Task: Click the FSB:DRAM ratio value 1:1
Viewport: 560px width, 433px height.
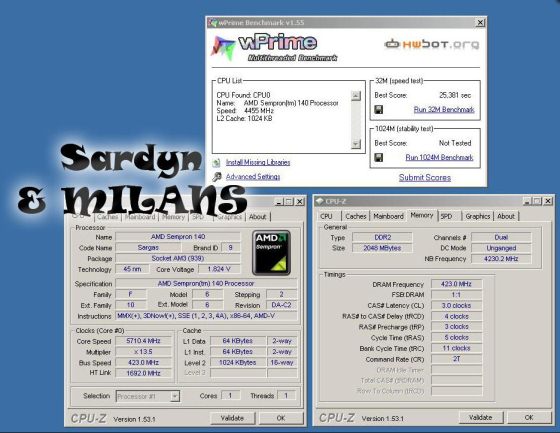Action: click(x=457, y=295)
